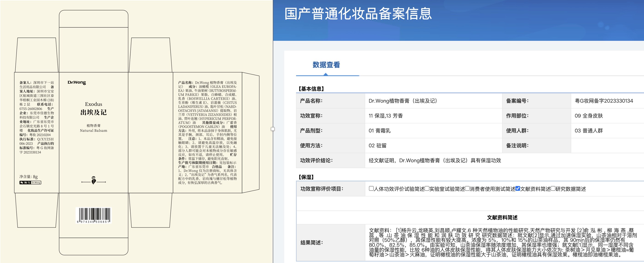Check the 人体功效评价试验简述 checkbox
This screenshot has height=263, width=644.
[371, 189]
